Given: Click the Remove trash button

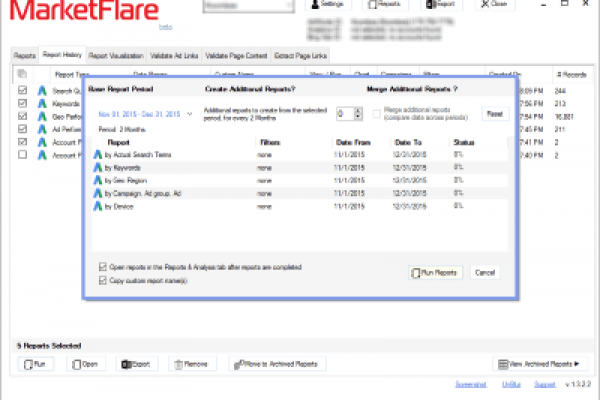Looking at the screenshot, I should (x=192, y=364).
